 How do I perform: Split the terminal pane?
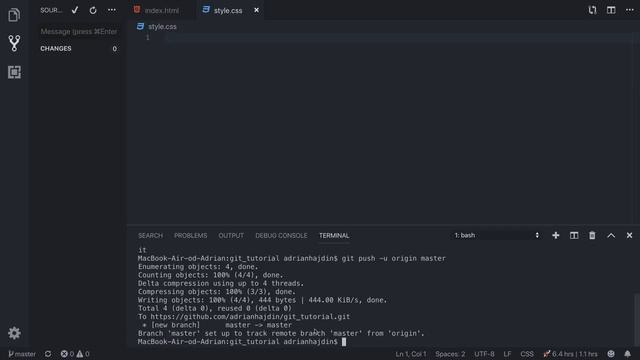point(574,236)
